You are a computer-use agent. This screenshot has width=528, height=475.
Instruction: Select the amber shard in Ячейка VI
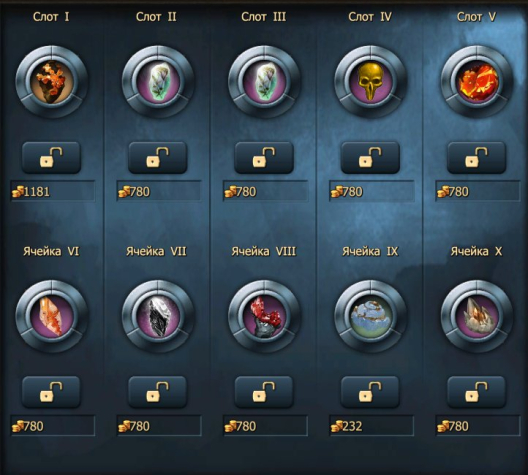pos(52,316)
